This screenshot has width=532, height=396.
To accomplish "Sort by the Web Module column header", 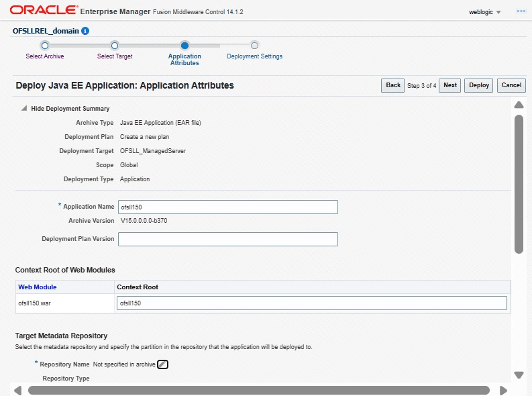I will (x=38, y=287).
